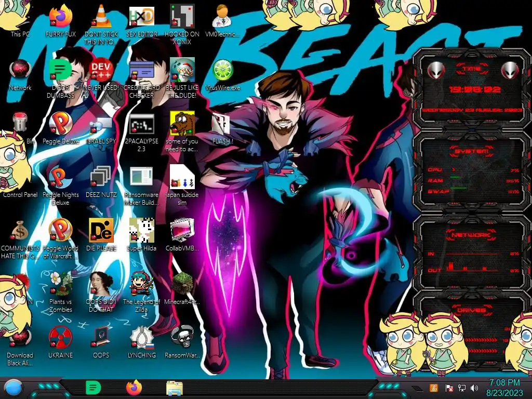Click the orange Java tray icon
532x399 pixels.
pyautogui.click(x=434, y=388)
